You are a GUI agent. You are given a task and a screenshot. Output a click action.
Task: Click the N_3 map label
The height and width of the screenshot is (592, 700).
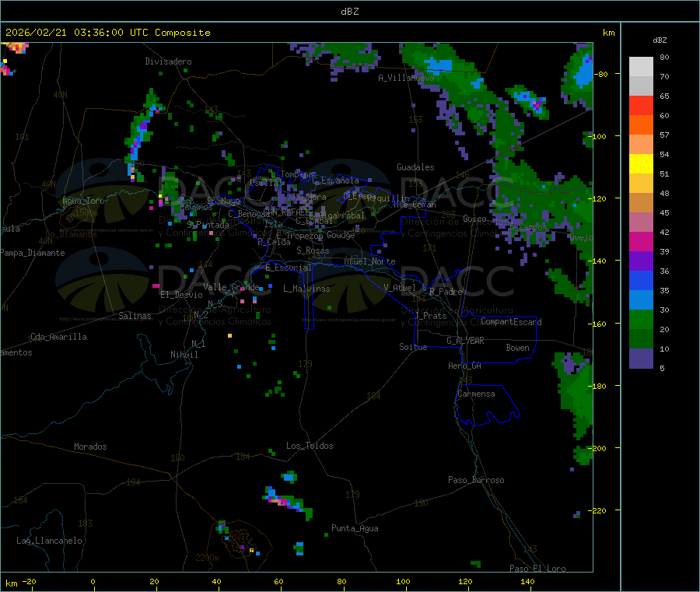tap(215, 304)
